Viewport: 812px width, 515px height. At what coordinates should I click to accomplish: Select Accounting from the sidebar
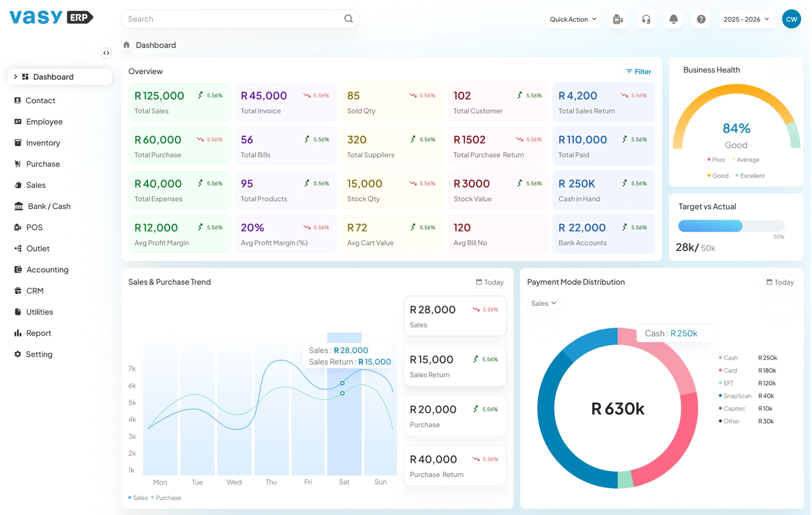[47, 270]
